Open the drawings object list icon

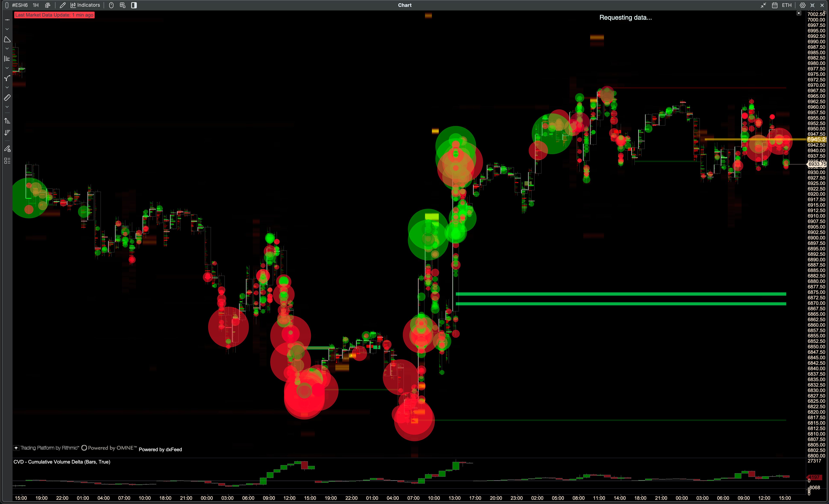tap(7, 161)
